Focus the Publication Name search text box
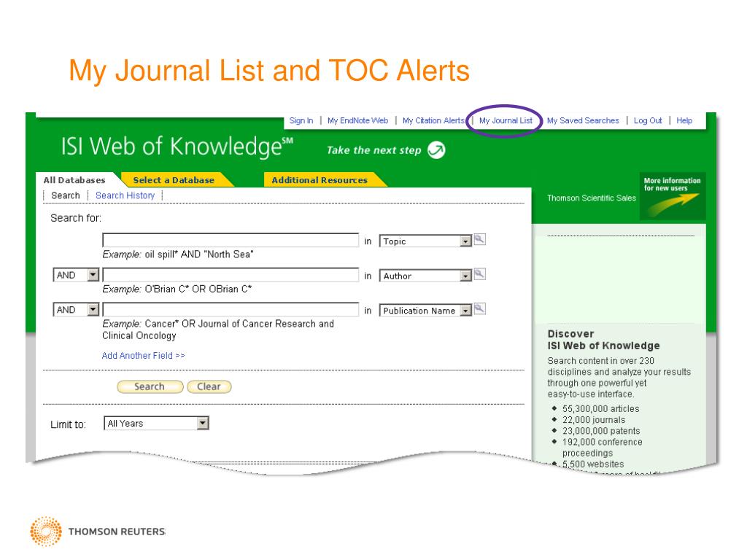The height and width of the screenshot is (560, 747). [231, 309]
